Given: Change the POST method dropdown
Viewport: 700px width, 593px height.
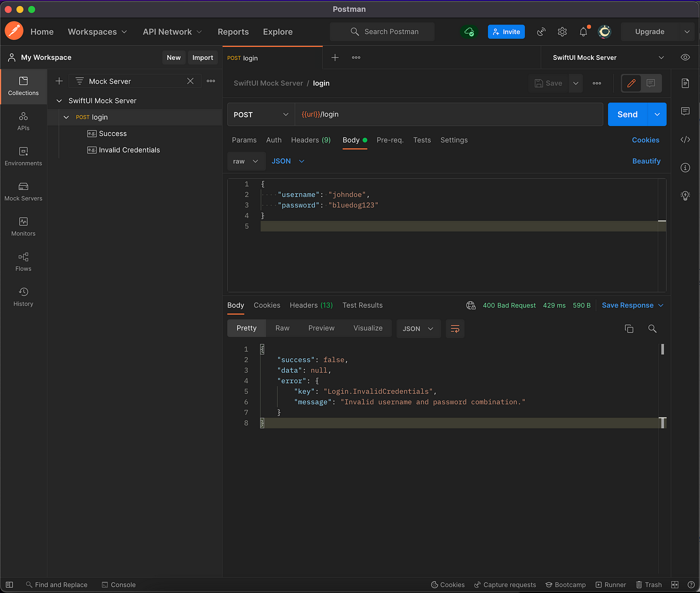Looking at the screenshot, I should click(261, 114).
